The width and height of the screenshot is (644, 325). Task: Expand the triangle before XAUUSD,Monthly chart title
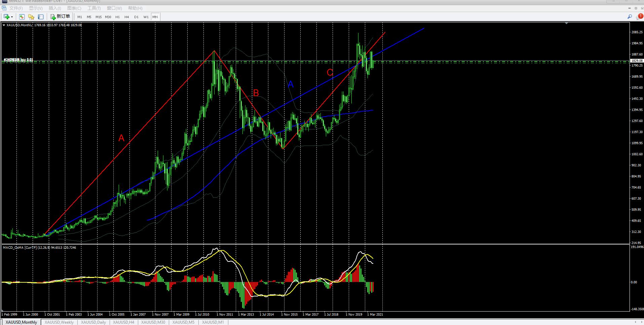point(4,25)
